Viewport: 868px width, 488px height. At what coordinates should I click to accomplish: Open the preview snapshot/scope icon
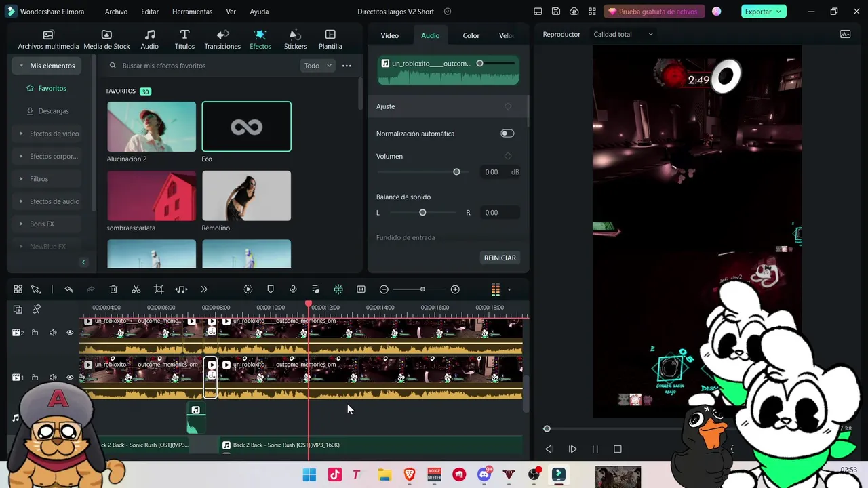coord(846,34)
